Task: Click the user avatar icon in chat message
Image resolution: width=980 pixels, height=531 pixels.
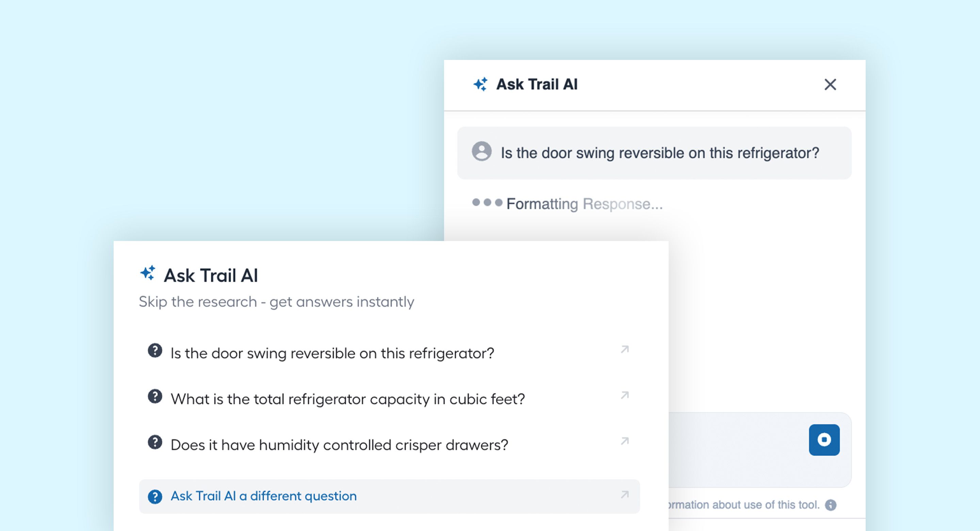Action: click(481, 151)
